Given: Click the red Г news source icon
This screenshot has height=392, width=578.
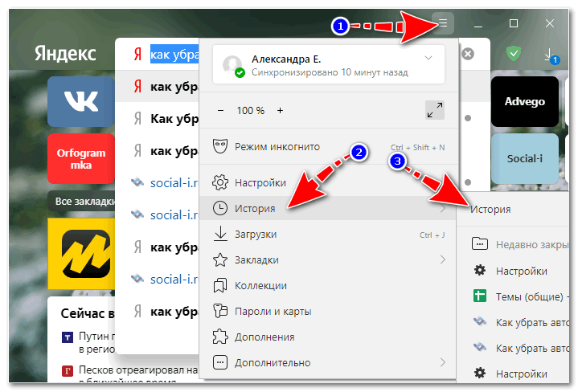Looking at the screenshot, I should pos(67,370).
